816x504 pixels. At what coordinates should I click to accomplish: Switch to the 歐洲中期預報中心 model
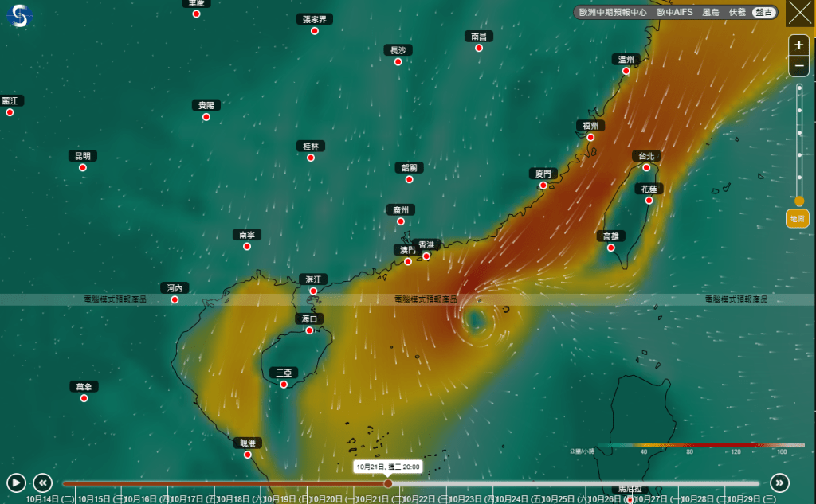point(613,13)
